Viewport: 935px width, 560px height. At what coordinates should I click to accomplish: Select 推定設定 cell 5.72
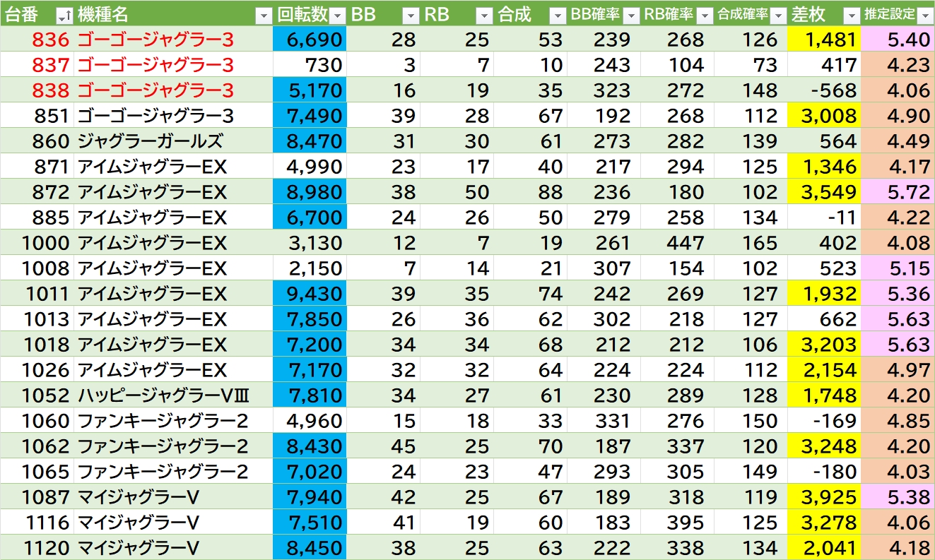[x=898, y=192]
